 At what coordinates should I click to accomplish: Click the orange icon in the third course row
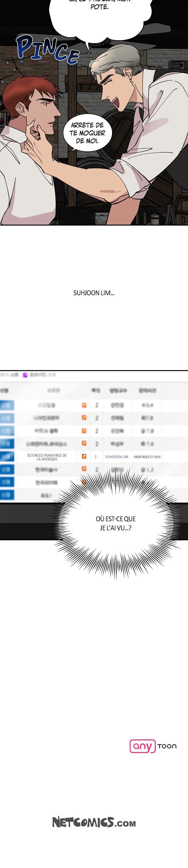[84, 431]
